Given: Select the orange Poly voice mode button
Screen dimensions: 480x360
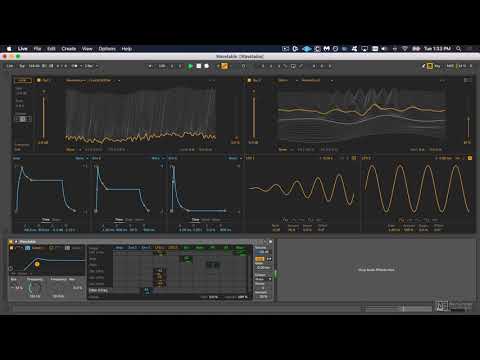Looking at the screenshot, I should pyautogui.click(x=260, y=259).
